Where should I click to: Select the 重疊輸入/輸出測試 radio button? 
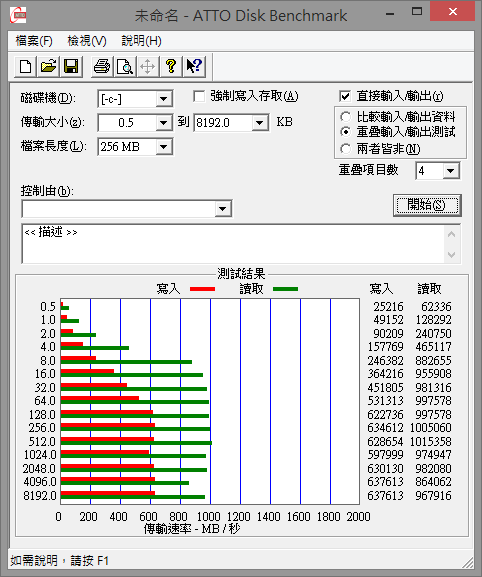click(345, 132)
